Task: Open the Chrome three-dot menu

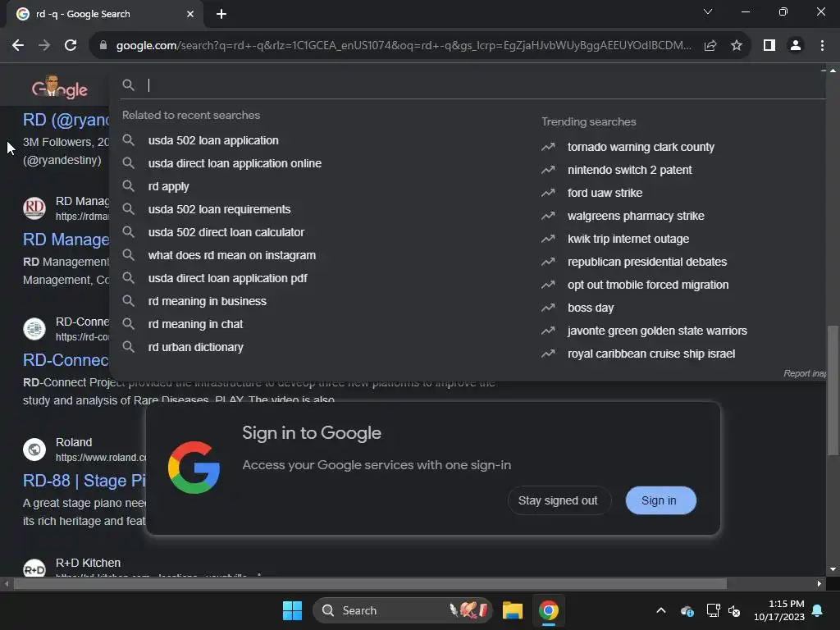Action: [x=822, y=46]
